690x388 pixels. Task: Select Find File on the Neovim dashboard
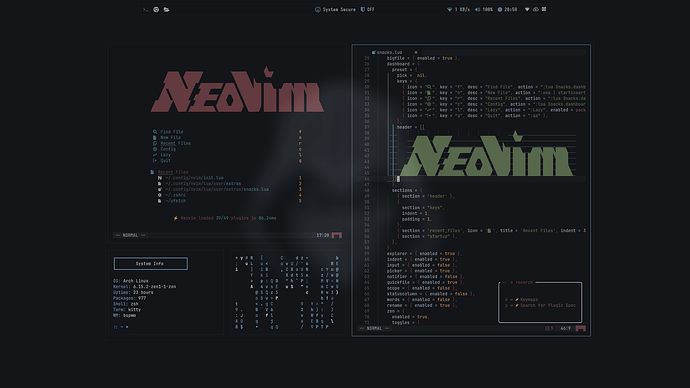click(172, 132)
